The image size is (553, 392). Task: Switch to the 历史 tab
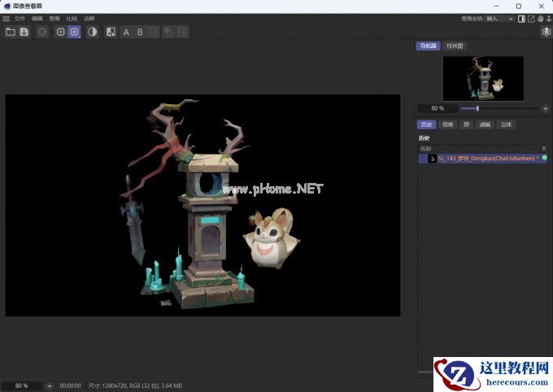pos(426,124)
